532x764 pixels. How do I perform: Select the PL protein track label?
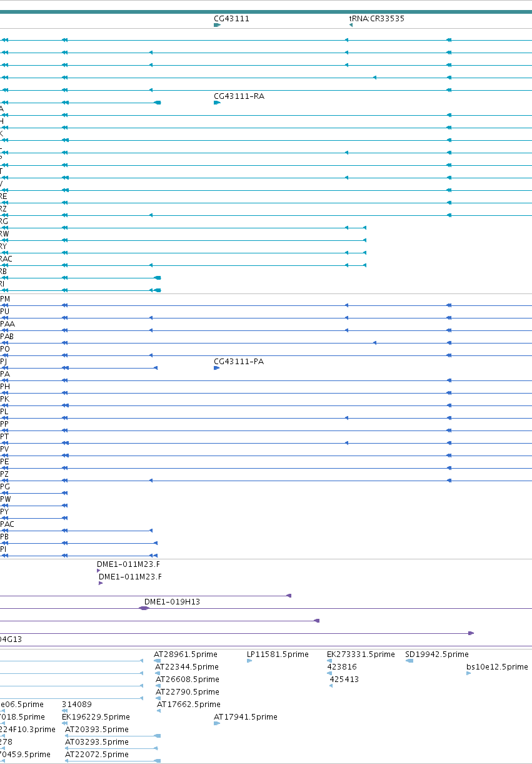tap(4, 412)
